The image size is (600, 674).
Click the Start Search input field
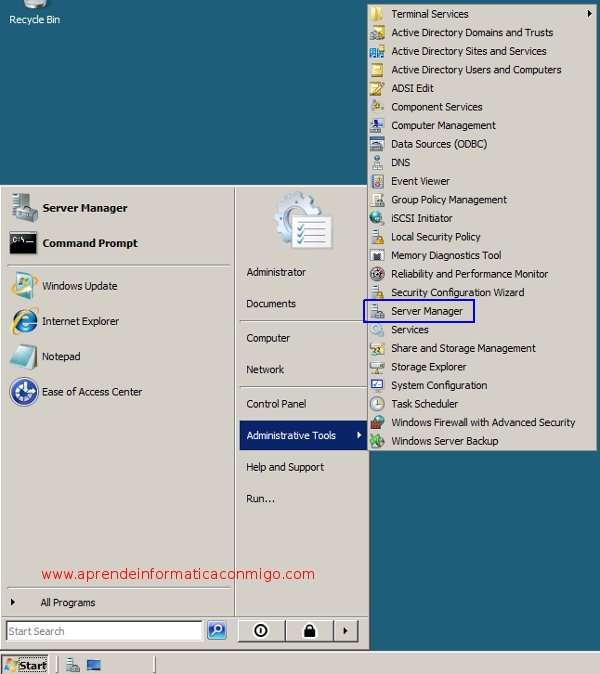(104, 631)
